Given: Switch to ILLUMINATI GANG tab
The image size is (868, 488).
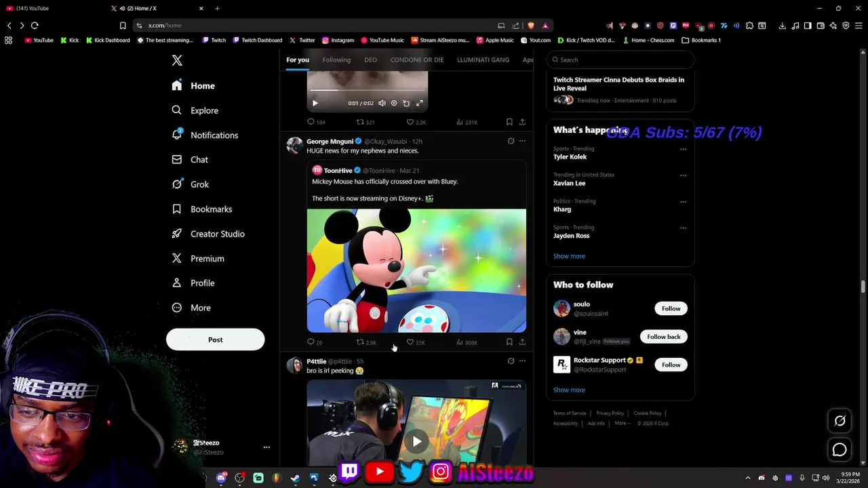Looking at the screenshot, I should (483, 60).
